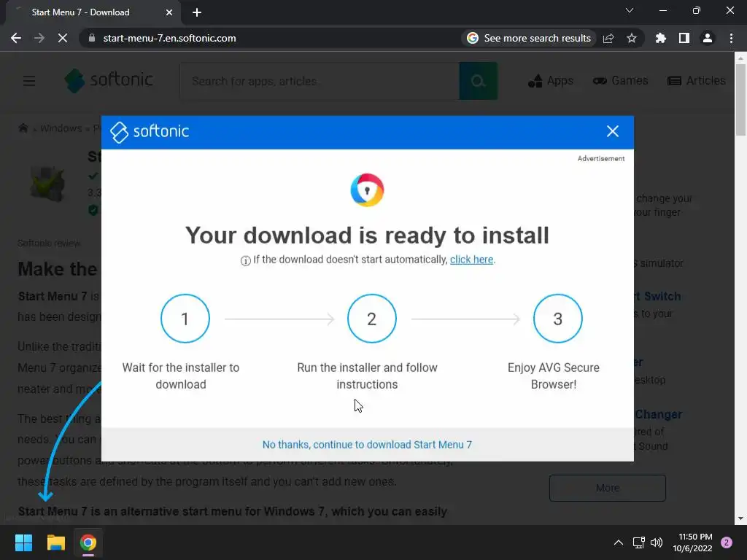
Task: Close the Softonic download popup
Action: [x=612, y=131]
